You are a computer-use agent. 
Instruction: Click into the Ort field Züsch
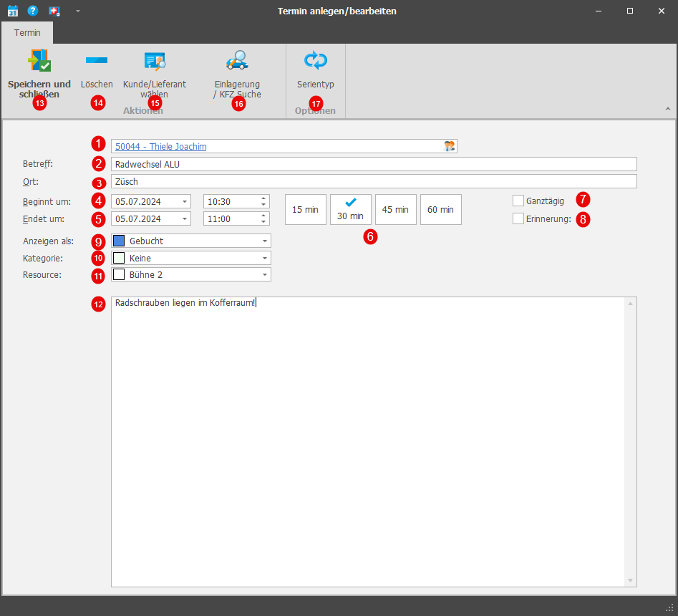(x=374, y=181)
